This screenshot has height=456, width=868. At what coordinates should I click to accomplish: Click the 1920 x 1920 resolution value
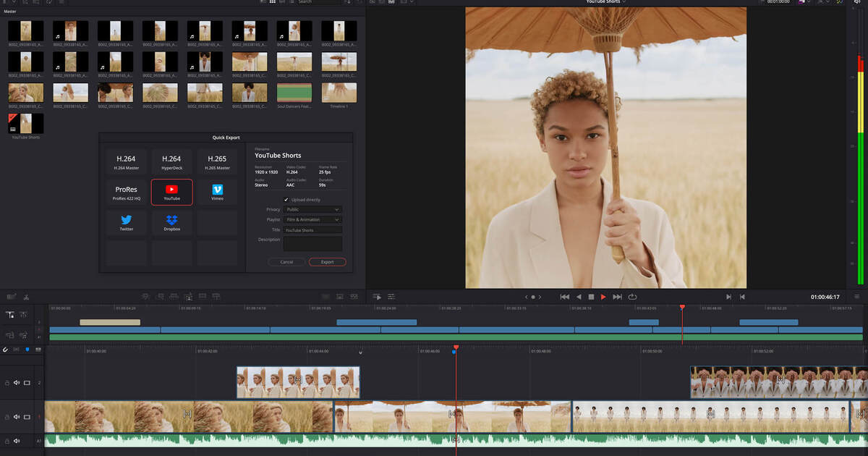coord(266,172)
